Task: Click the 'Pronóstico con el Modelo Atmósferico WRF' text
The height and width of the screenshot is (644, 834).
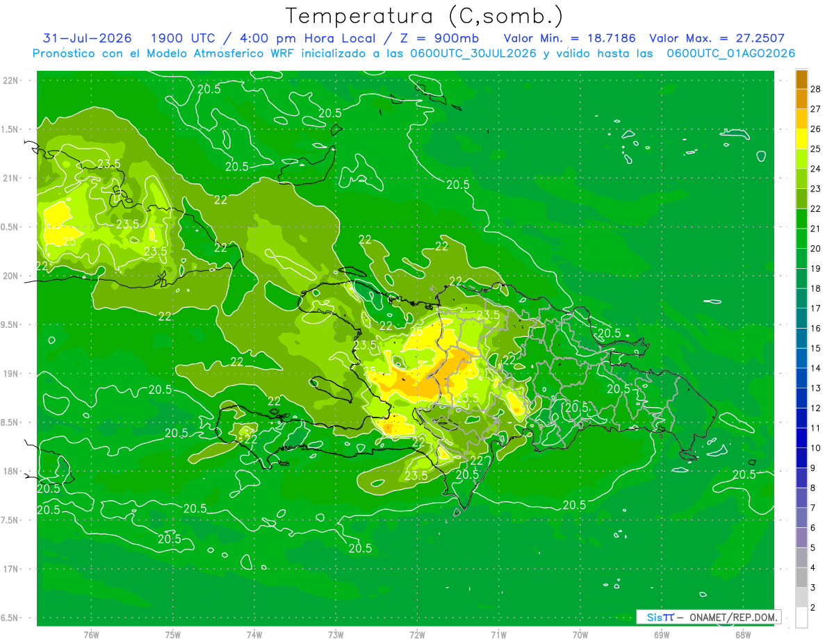Action: pos(165,53)
